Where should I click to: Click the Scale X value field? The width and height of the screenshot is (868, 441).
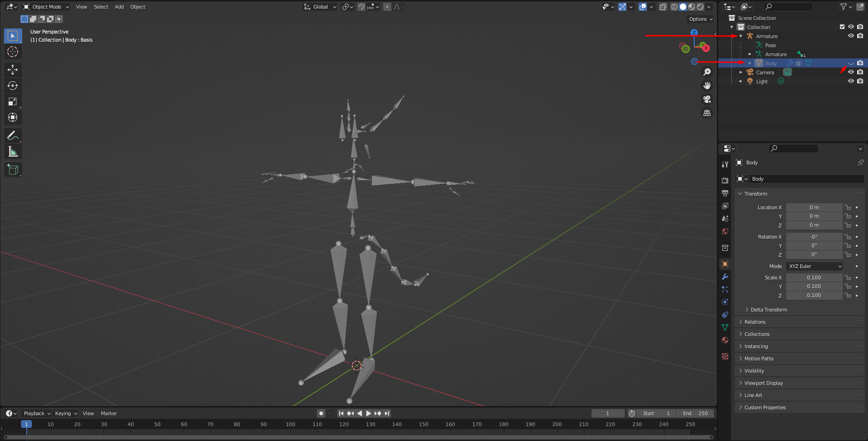814,278
